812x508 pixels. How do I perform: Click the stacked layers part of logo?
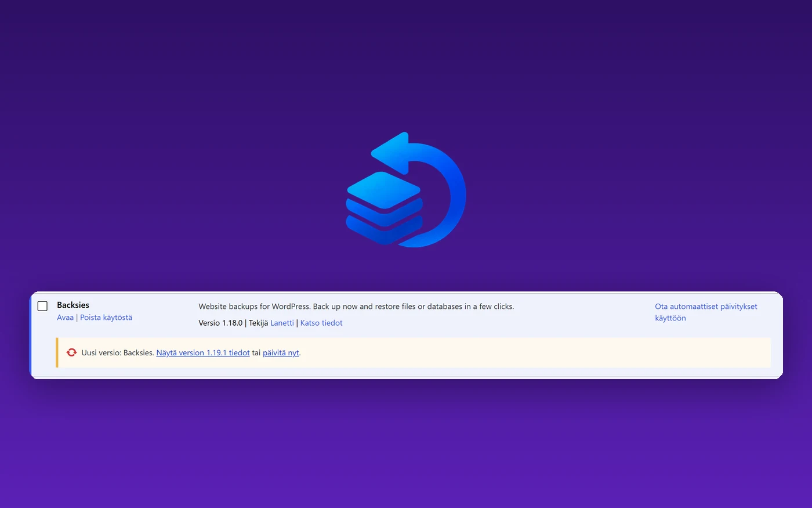pyautogui.click(x=384, y=208)
